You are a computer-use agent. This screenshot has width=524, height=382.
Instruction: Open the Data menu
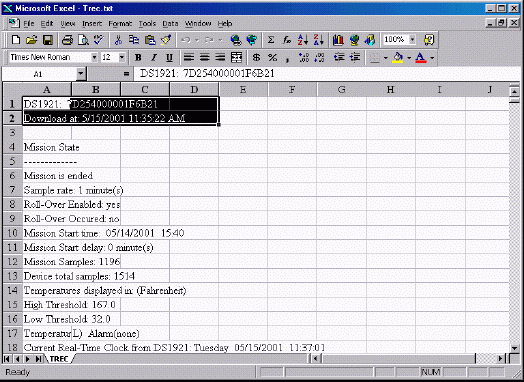pos(170,24)
